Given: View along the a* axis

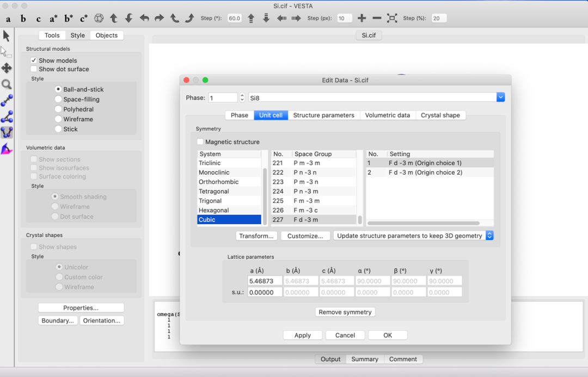Looking at the screenshot, I should (x=53, y=18).
